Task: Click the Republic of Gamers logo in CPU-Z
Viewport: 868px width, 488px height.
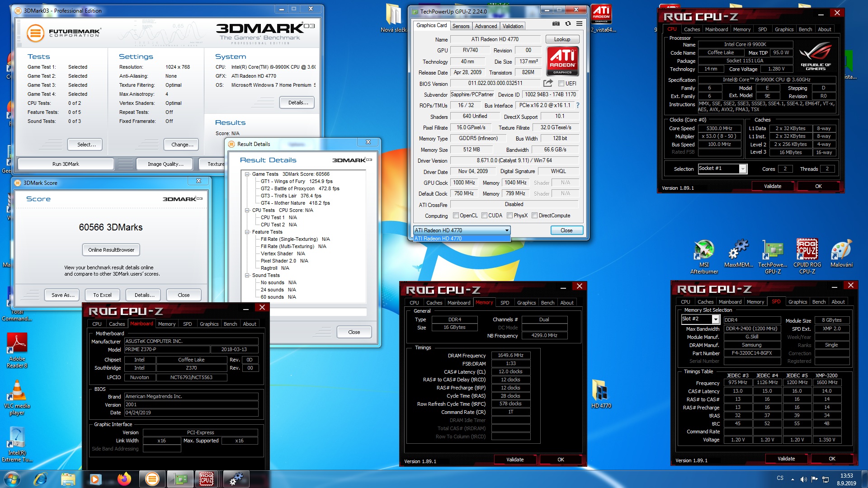Action: point(815,56)
